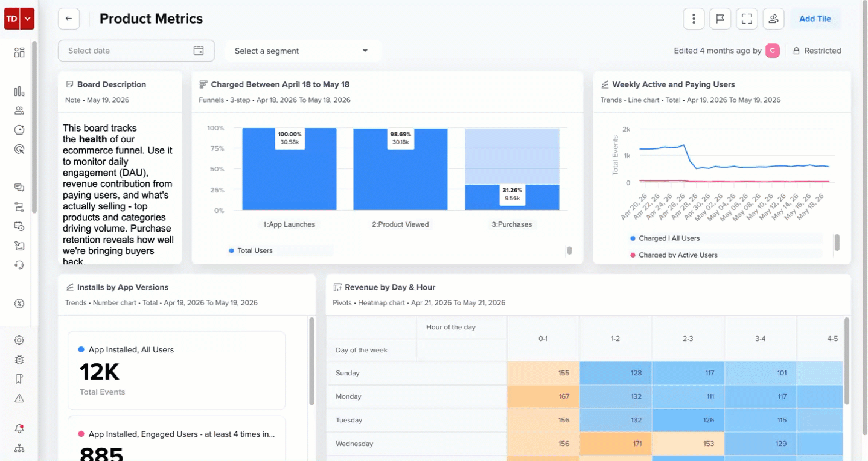This screenshot has height=461, width=868.
Task: Open the headset support sidebar icon
Action: point(19,265)
